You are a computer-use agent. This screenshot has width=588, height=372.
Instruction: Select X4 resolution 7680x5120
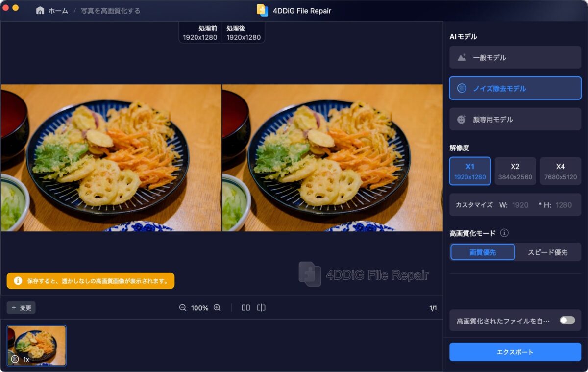(560, 171)
